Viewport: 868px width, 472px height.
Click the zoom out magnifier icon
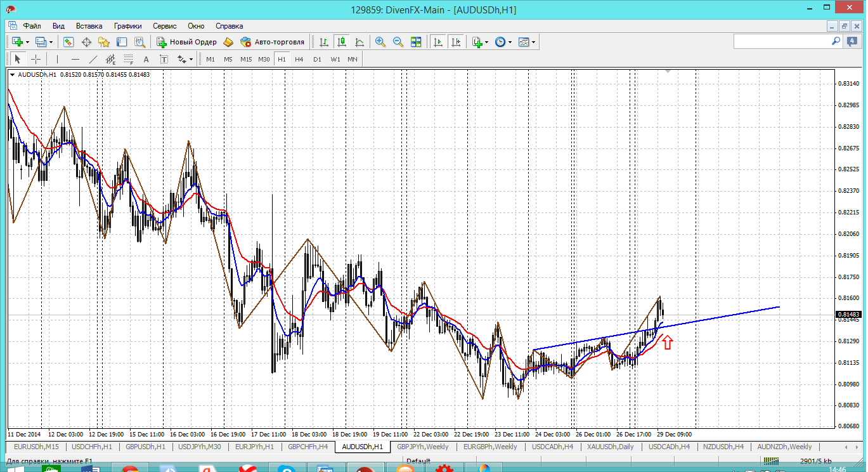click(x=398, y=42)
